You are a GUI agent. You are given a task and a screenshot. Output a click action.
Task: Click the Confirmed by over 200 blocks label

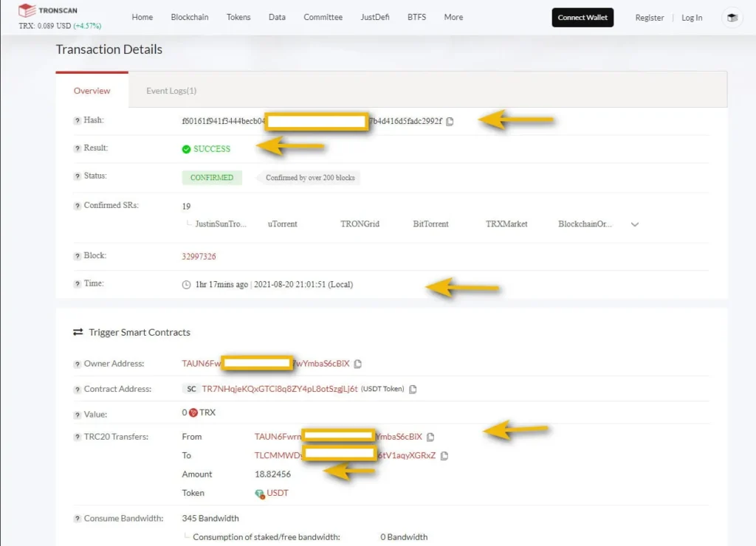(310, 178)
